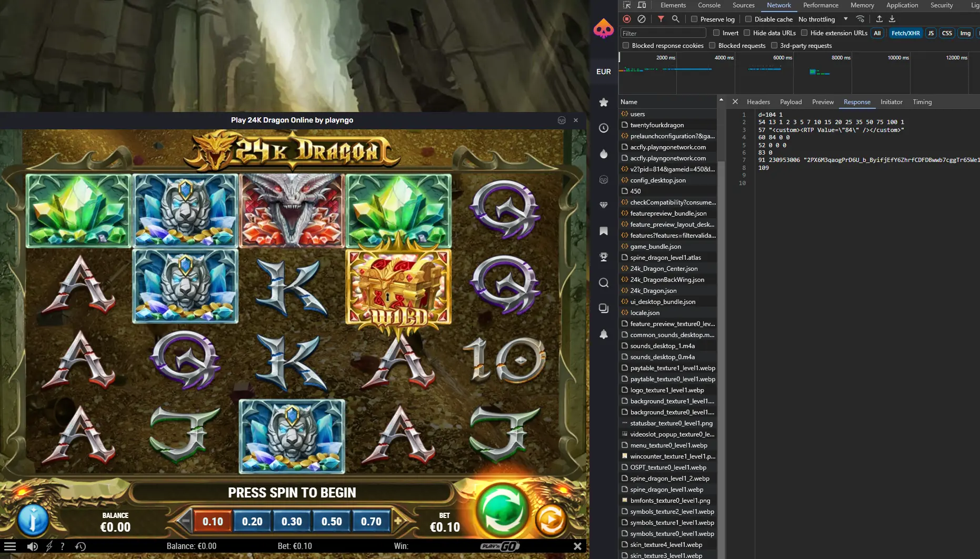Click the network Filter input field
The height and width of the screenshot is (559, 980).
coord(663,33)
